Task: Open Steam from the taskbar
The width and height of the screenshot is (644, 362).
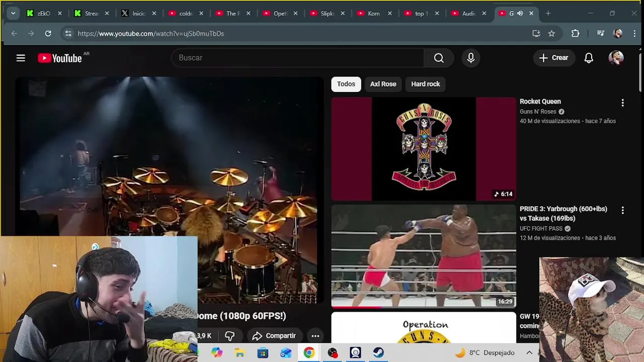Action: point(378,353)
